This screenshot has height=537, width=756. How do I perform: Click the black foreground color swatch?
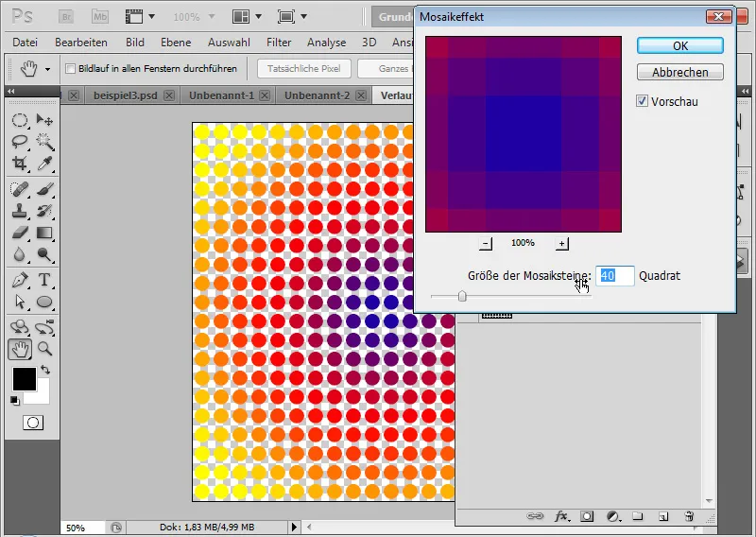click(25, 379)
